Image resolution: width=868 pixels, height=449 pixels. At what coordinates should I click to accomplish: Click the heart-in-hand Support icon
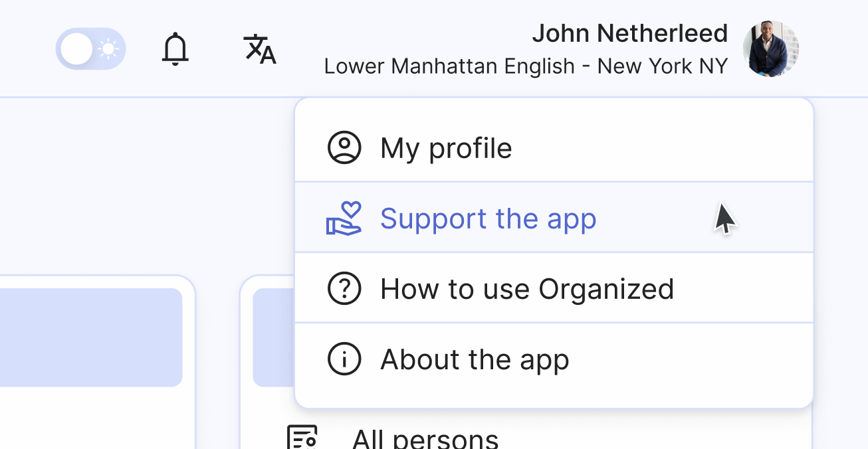pos(344,219)
